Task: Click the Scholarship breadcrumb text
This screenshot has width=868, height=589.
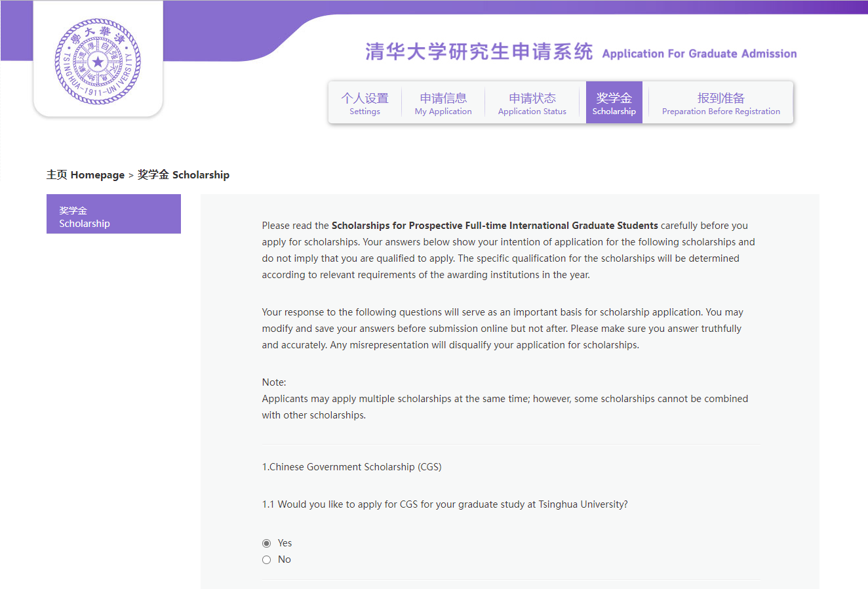Action: (x=184, y=174)
